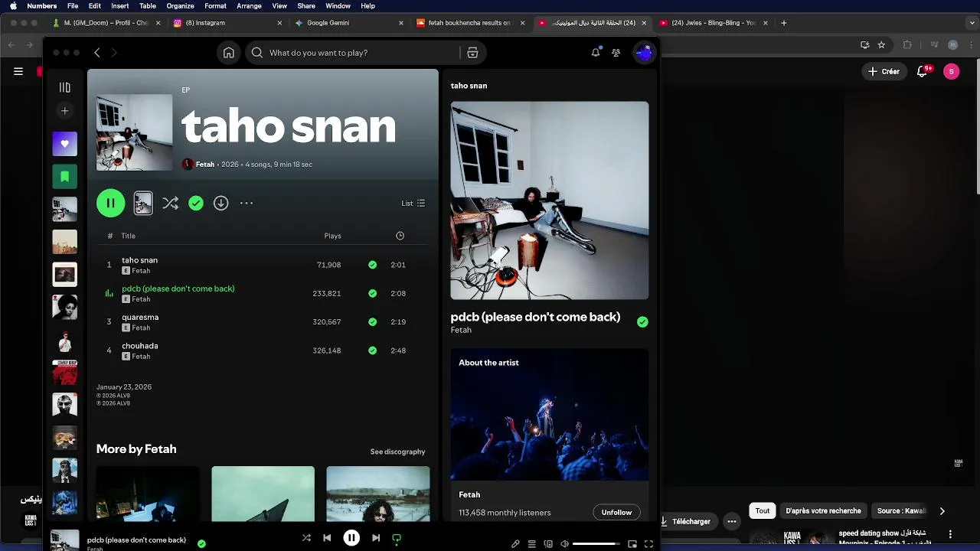Open miniplayer icon
The height and width of the screenshot is (551, 980).
click(x=632, y=544)
